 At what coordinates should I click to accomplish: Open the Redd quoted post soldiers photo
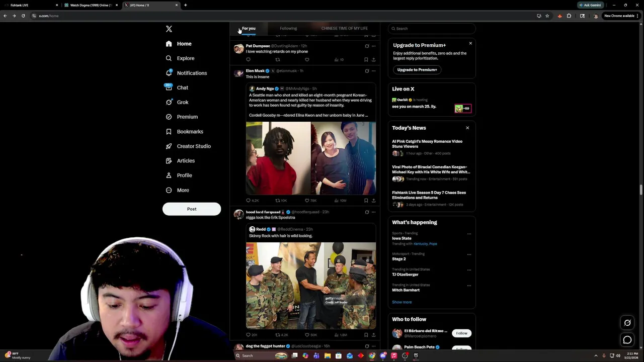[x=311, y=286]
